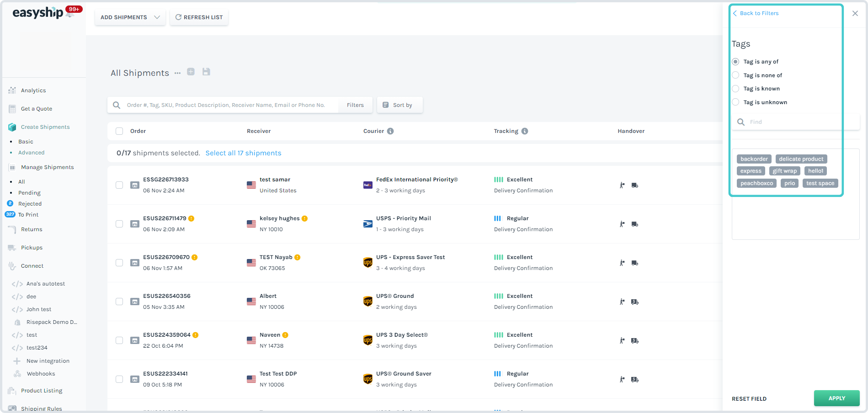Click the order type icon for ESSG226713933
The width and height of the screenshot is (868, 413).
pos(134,185)
